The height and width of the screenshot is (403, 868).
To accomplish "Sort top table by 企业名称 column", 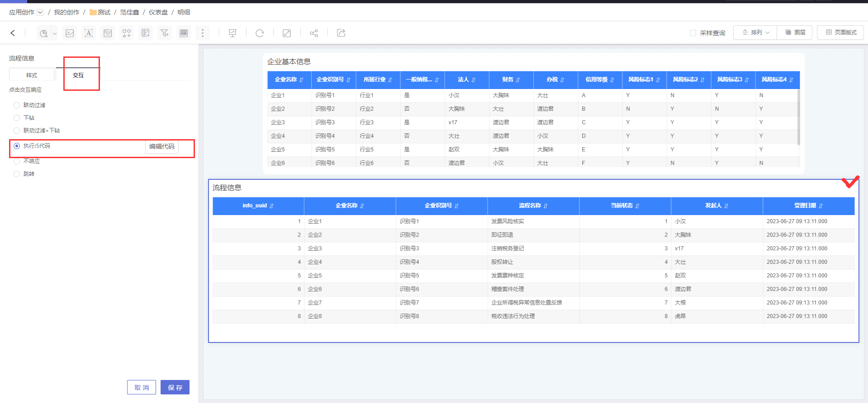I will pos(301,80).
